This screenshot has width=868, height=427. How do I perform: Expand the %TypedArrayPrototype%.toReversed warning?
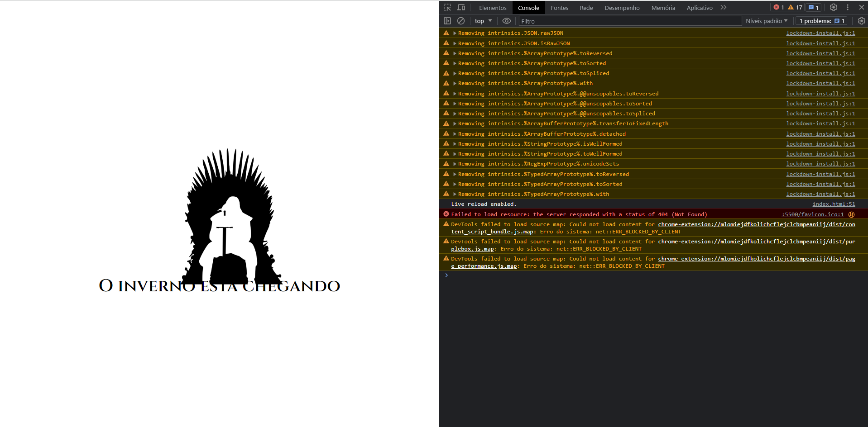(455, 174)
